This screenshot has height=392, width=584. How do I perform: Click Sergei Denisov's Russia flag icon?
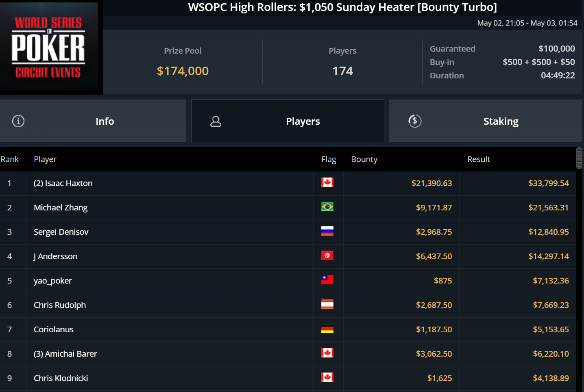pos(327,231)
